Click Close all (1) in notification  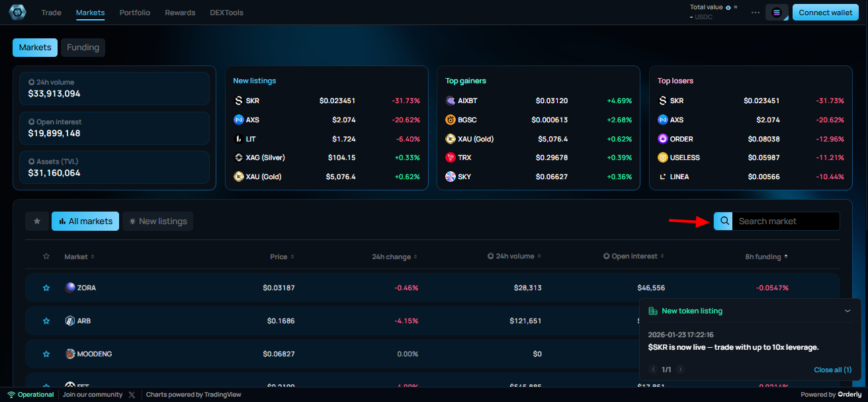(x=832, y=370)
